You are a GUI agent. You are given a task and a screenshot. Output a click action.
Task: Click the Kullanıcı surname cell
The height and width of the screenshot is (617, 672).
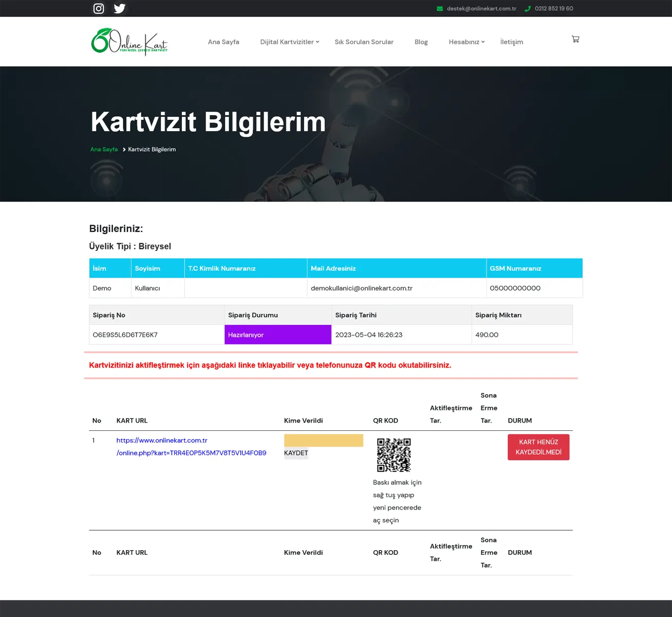click(x=158, y=288)
